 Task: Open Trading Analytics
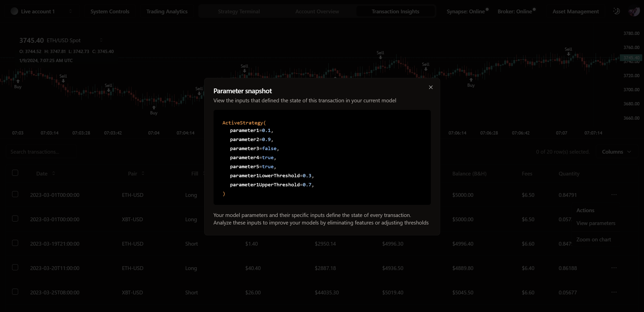(167, 11)
